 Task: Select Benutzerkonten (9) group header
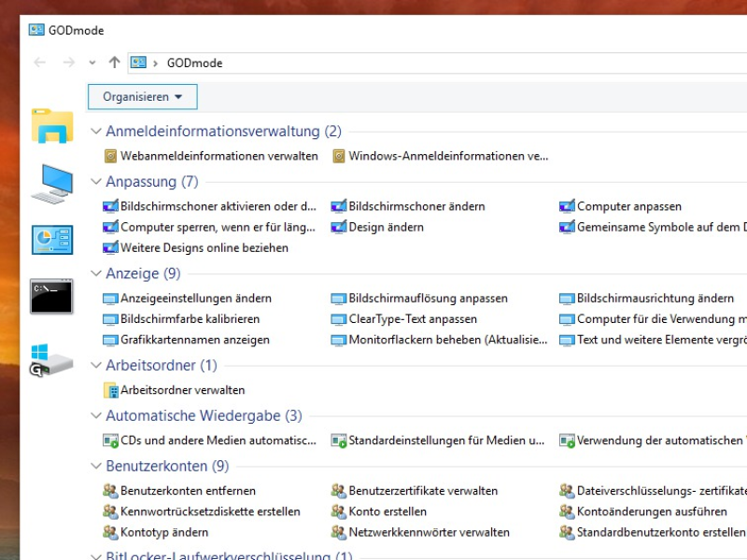pos(167,466)
